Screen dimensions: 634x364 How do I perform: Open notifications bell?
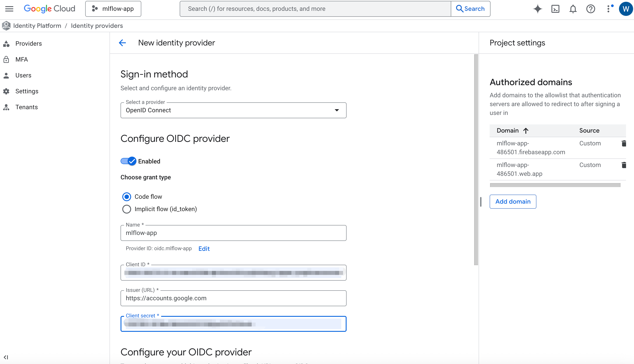point(573,9)
